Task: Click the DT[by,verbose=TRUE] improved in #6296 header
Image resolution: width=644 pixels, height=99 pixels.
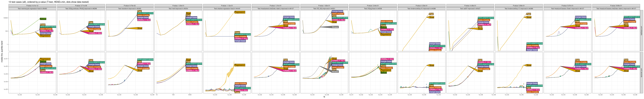Action: (81, 9)
